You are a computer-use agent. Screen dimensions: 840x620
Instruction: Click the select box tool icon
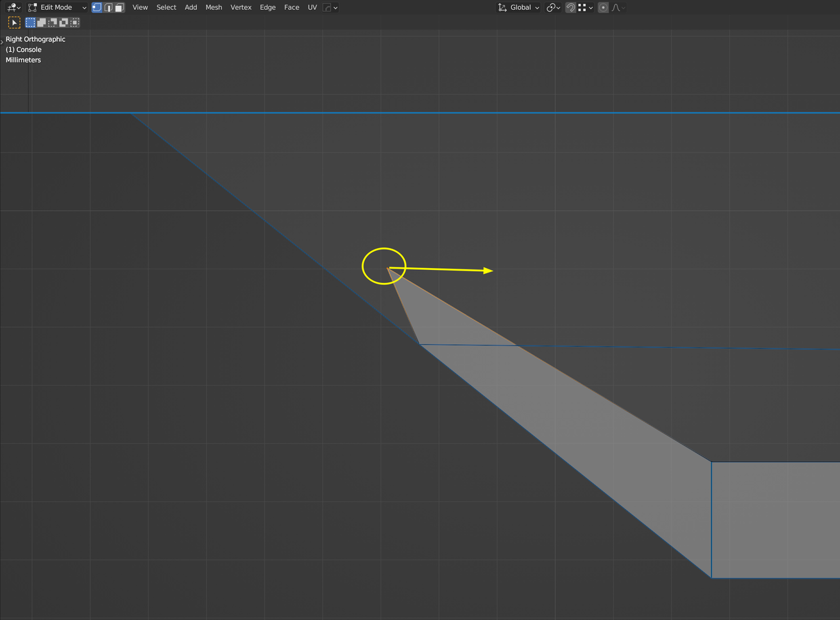click(14, 22)
